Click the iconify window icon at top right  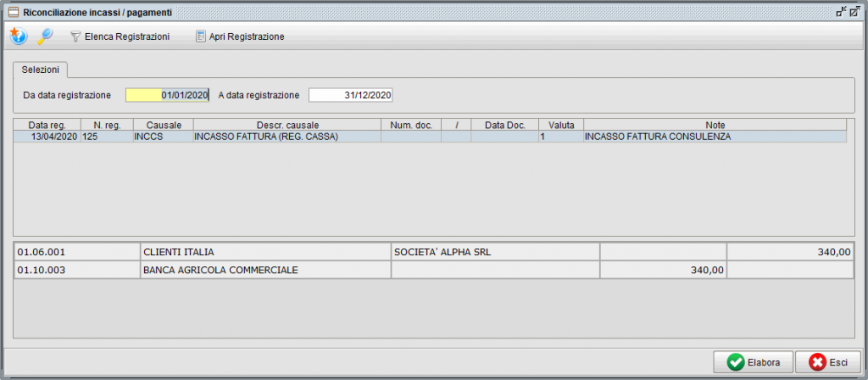pos(840,12)
